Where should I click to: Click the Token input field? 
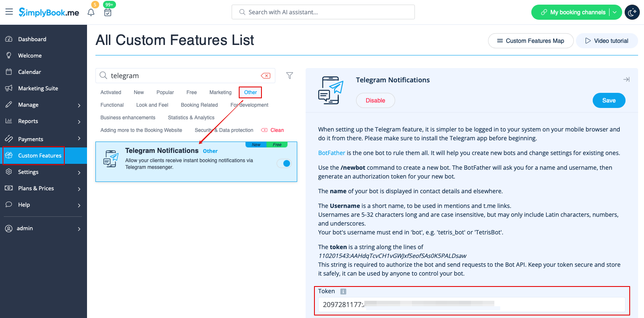472,305
